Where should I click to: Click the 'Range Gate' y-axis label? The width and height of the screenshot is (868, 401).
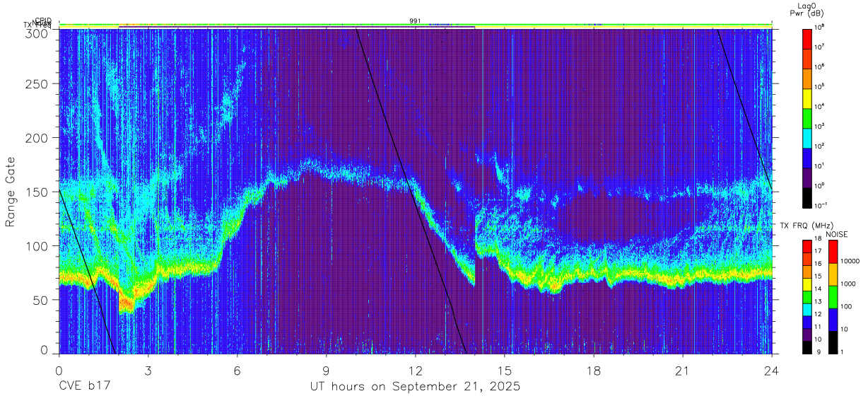[x=11, y=192]
